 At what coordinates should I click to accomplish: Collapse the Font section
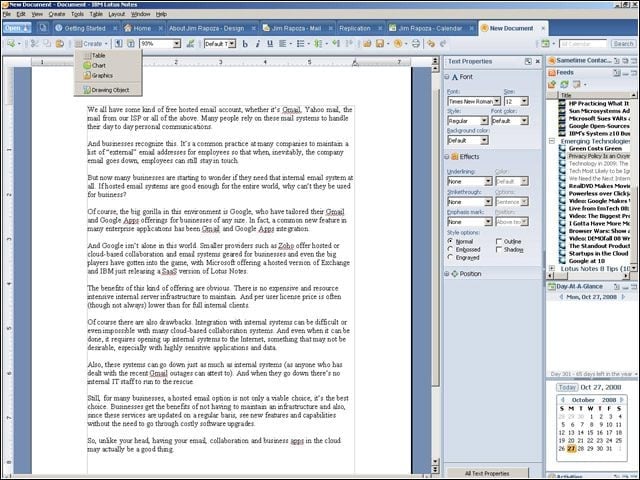click(x=447, y=77)
